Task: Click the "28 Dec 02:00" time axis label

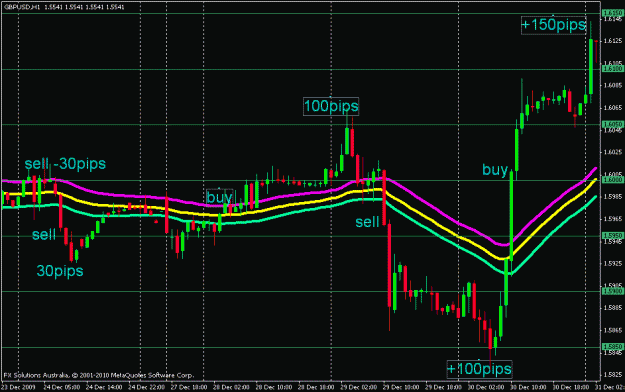Action: (231, 387)
